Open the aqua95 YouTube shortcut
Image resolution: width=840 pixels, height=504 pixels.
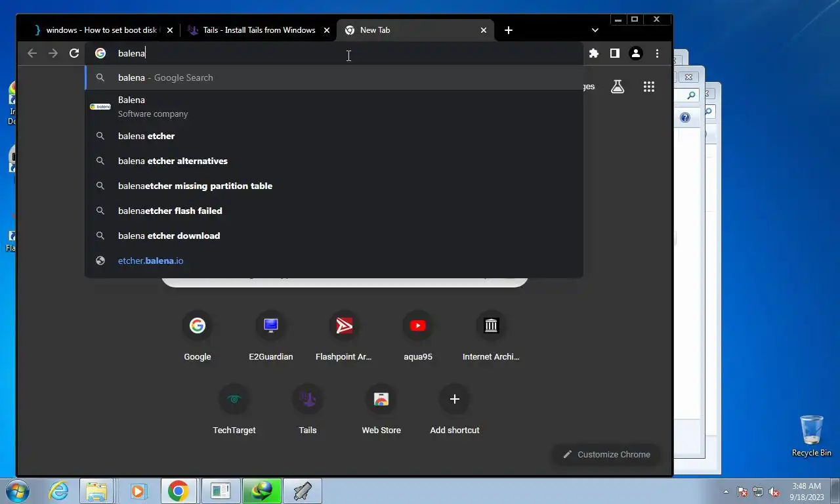(418, 337)
